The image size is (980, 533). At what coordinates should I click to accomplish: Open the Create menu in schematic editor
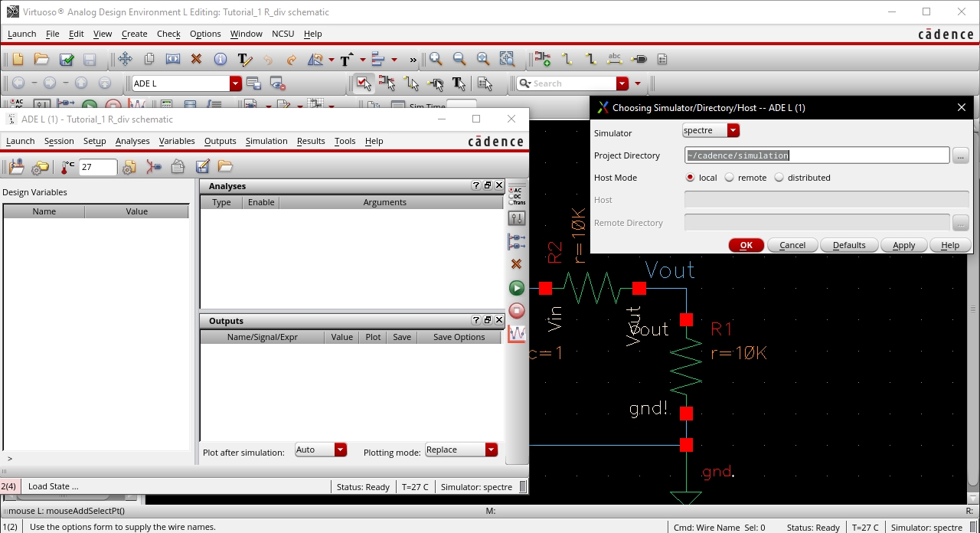tap(134, 34)
